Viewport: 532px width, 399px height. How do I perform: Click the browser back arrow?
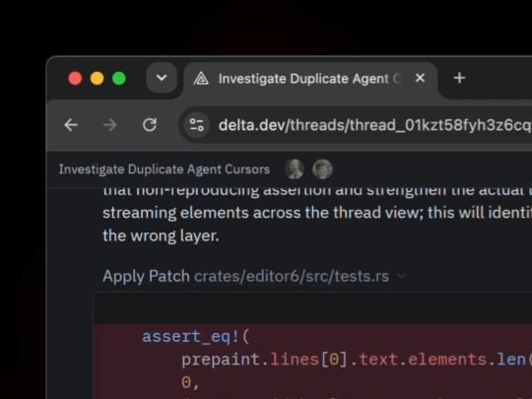(x=71, y=125)
